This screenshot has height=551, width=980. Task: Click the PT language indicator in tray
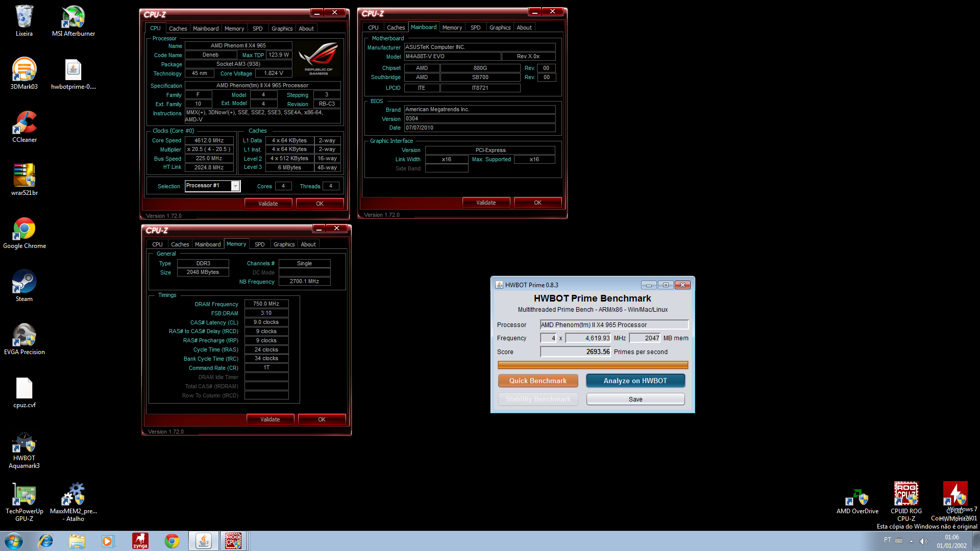pyautogui.click(x=888, y=540)
